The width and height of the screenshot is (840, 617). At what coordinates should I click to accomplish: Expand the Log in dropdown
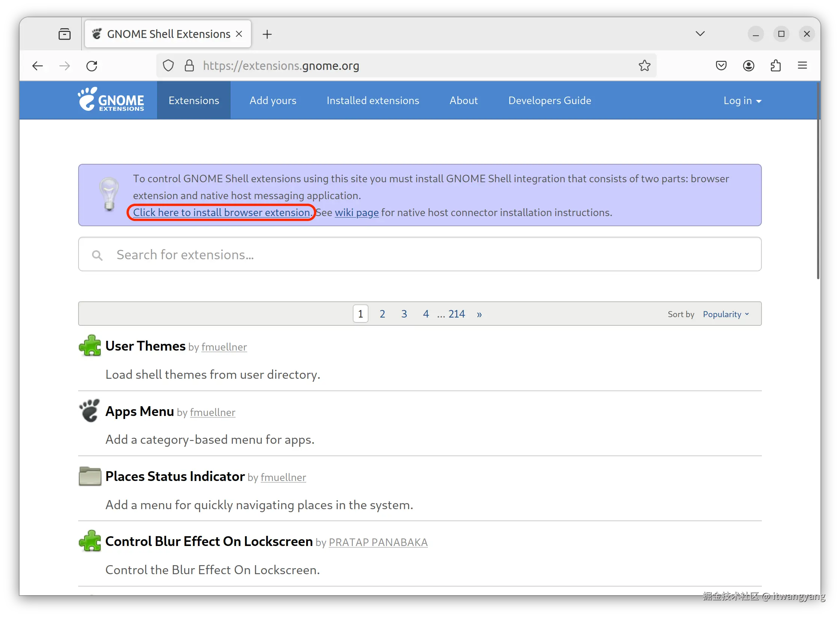[742, 101]
